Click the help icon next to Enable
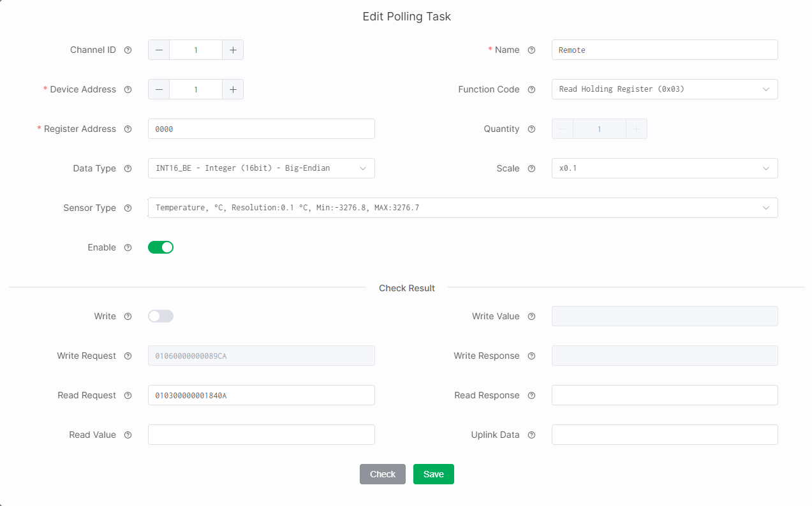Viewport: 812px width, 506px height. pyautogui.click(x=128, y=247)
